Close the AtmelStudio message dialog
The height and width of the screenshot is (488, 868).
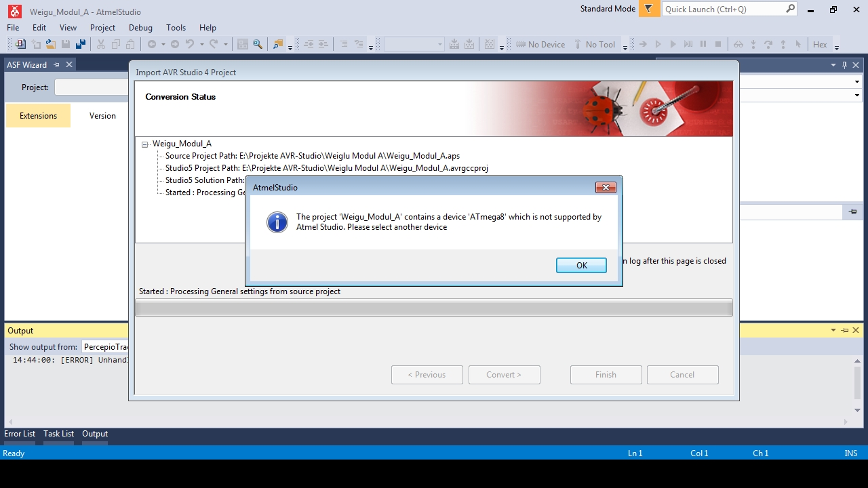[606, 187]
